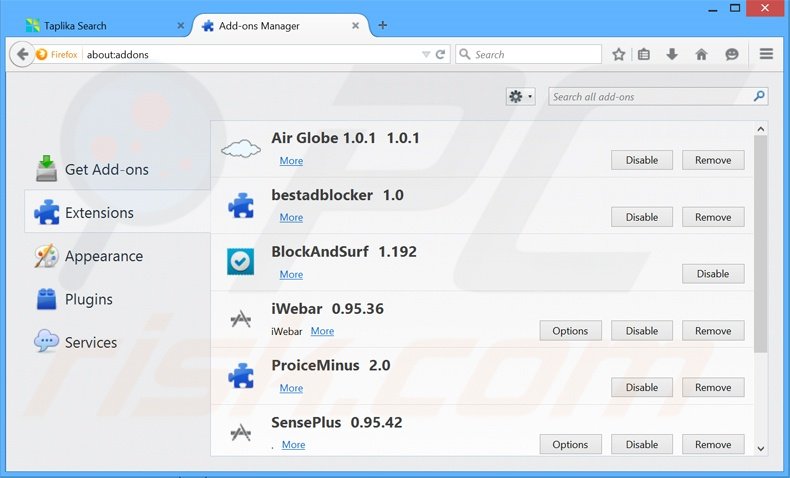Click the SensePlus 0.95.42 title
The width and height of the screenshot is (790, 478).
pos(337,422)
